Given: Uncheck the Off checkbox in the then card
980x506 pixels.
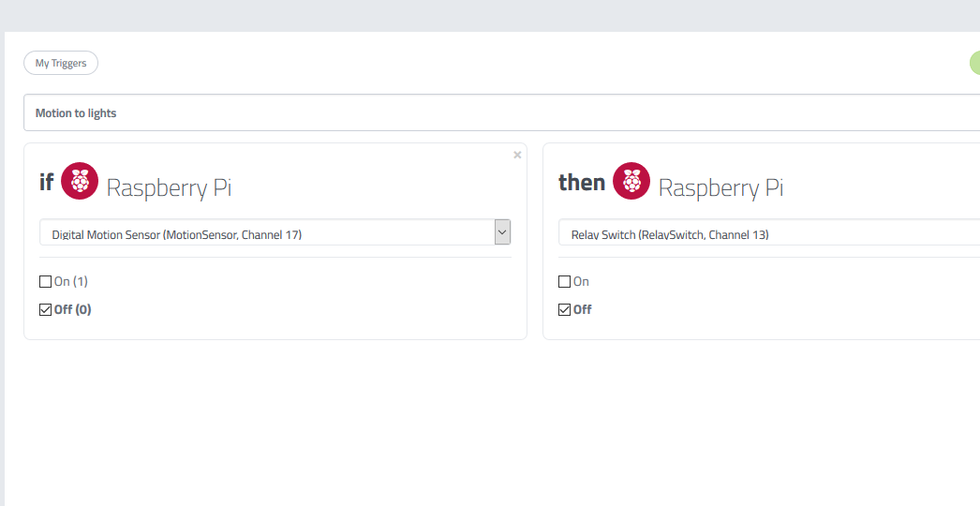Looking at the screenshot, I should coord(564,309).
